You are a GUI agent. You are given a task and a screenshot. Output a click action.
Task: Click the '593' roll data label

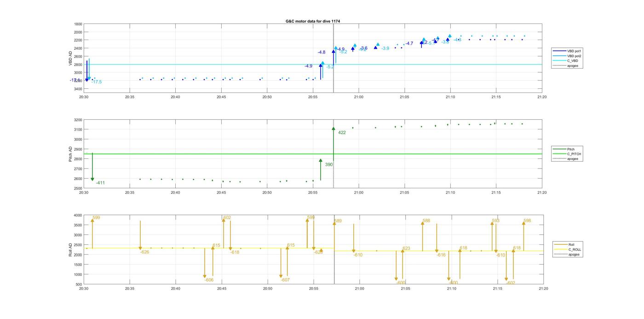[x=495, y=221]
